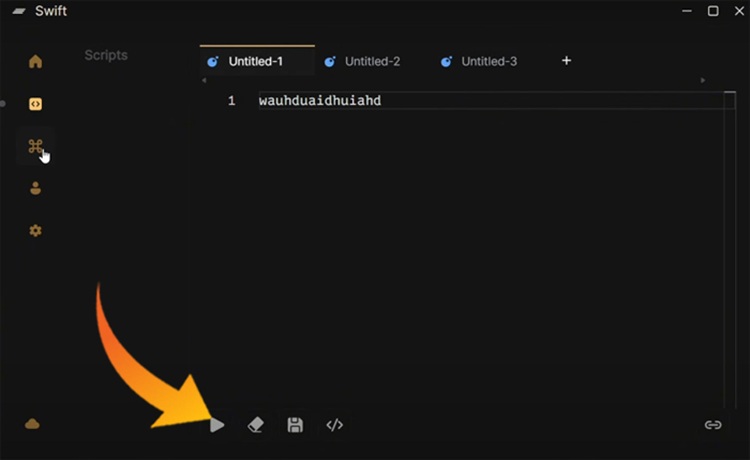This screenshot has height=460, width=750.
Task: Click into editor line 1 text
Action: [x=320, y=101]
